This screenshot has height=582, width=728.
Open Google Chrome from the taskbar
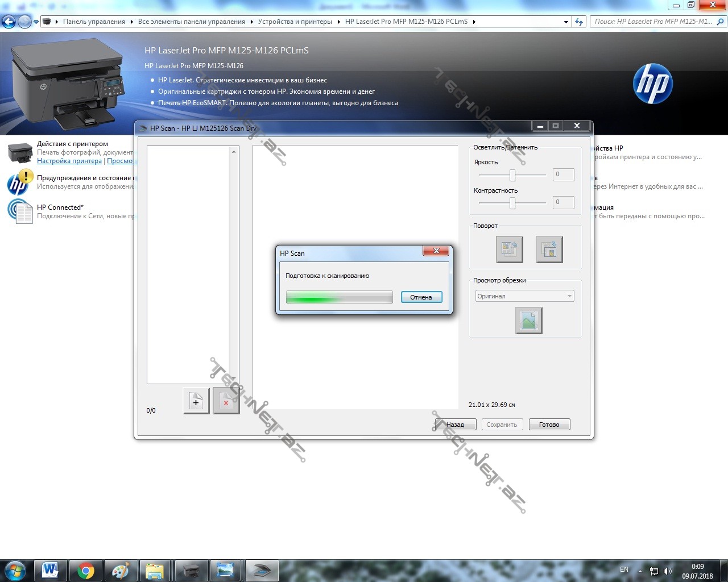(x=86, y=570)
